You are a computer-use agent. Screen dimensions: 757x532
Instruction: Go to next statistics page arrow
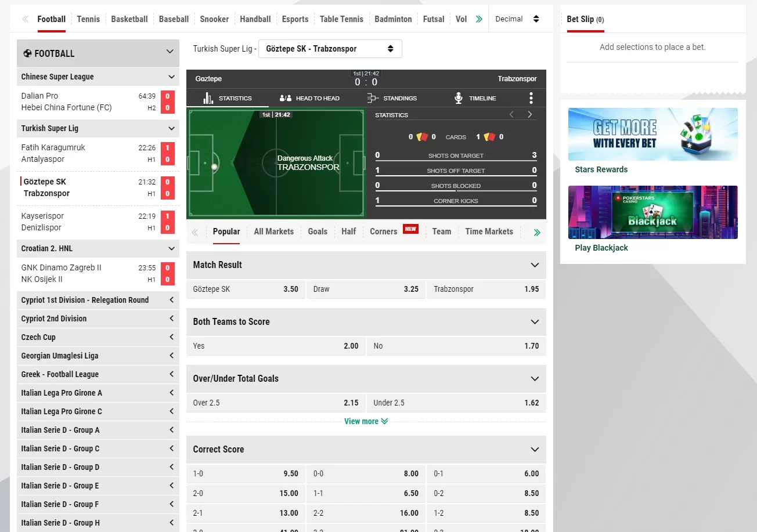[529, 114]
